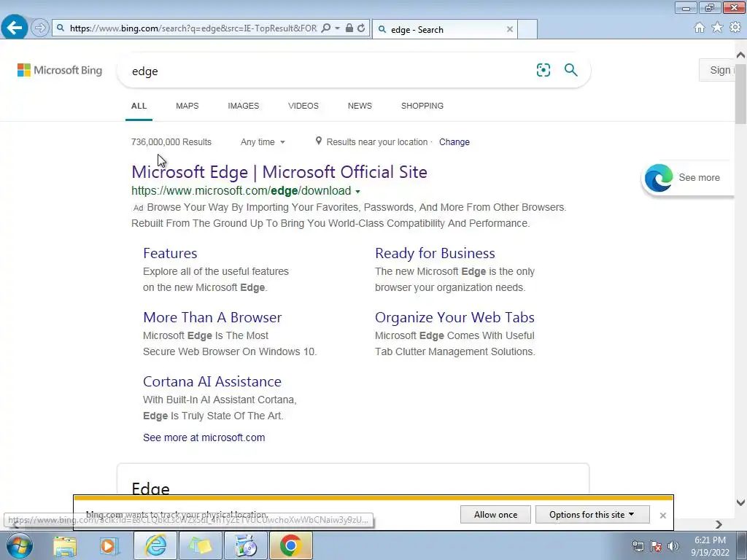Click the Edge logo 'See more' card
This screenshot has height=560, width=747.
click(x=688, y=178)
